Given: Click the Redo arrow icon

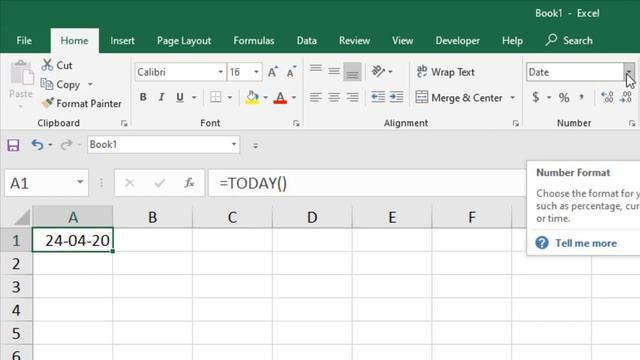Looking at the screenshot, I should [x=66, y=144].
